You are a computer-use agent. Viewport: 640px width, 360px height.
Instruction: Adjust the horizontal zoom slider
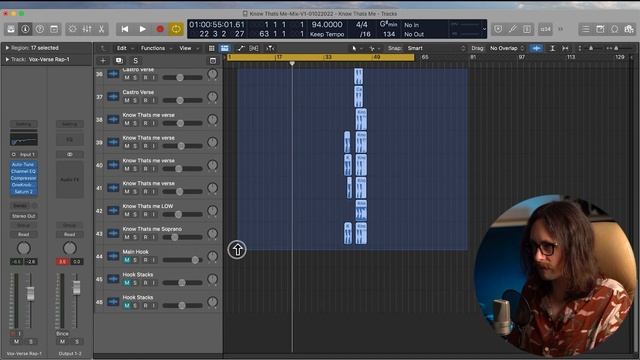point(616,48)
